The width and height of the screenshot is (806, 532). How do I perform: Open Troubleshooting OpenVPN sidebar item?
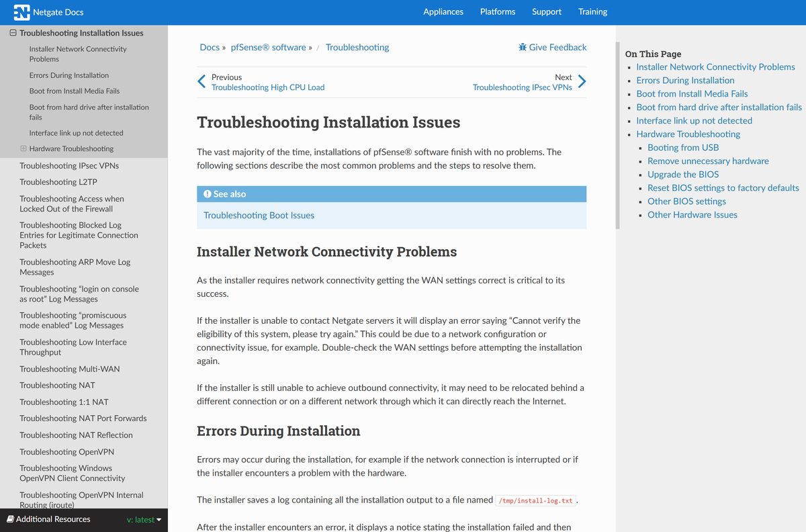[66, 451]
